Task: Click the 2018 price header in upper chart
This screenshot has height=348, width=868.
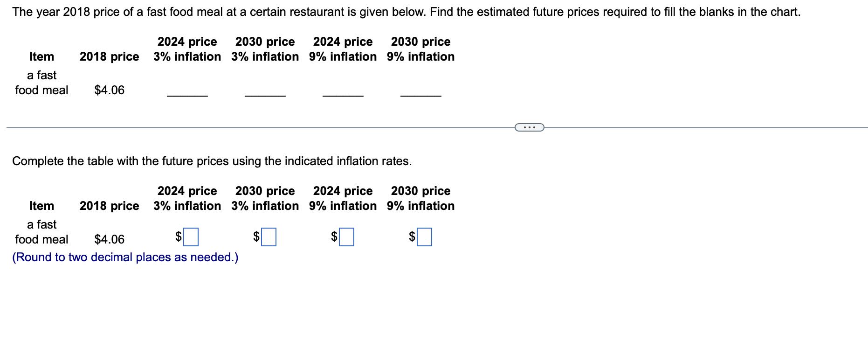Action: click(x=109, y=57)
